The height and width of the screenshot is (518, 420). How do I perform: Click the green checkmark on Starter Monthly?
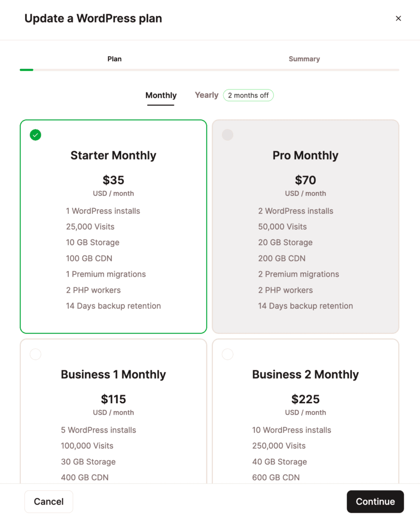35,135
